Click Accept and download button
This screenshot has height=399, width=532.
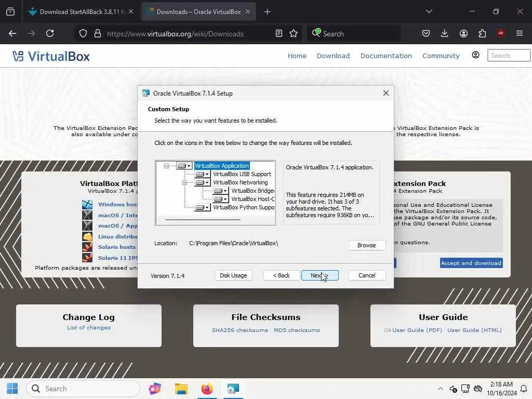coord(471,263)
